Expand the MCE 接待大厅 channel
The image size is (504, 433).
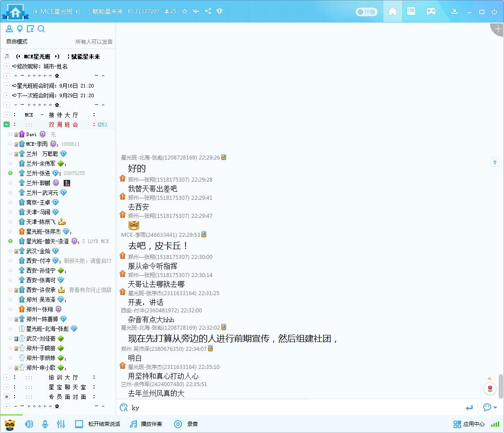tap(7, 115)
